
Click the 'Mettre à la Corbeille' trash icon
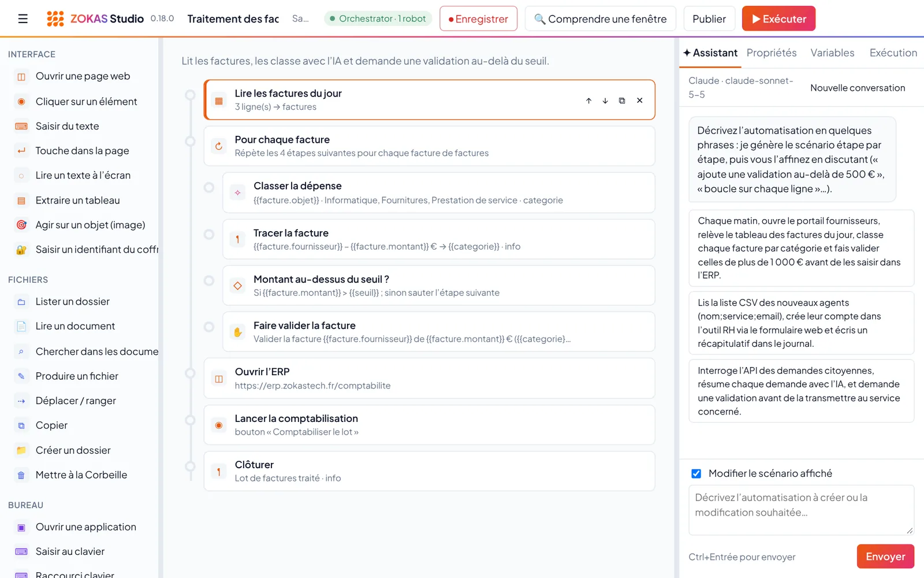click(21, 475)
